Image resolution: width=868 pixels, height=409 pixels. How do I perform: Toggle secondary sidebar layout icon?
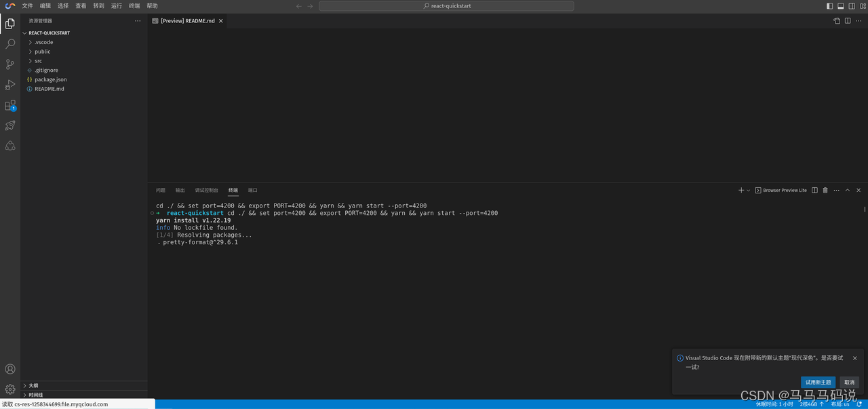[x=852, y=6]
